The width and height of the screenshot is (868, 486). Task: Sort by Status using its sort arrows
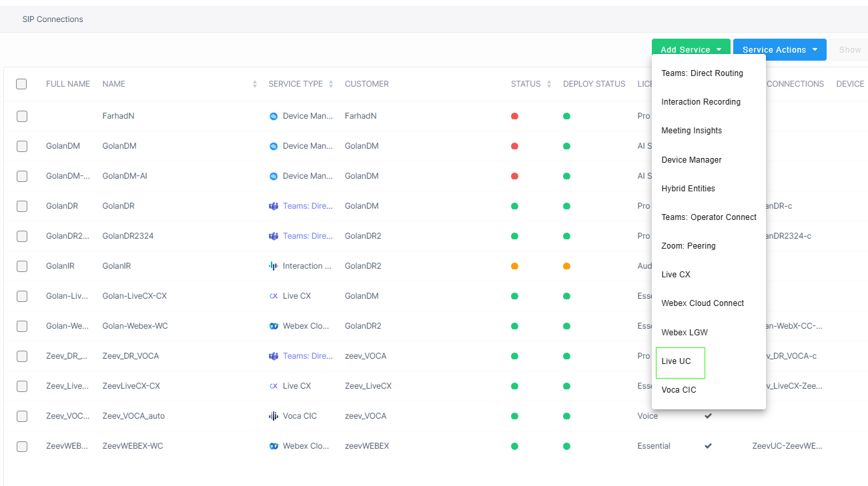click(x=549, y=84)
